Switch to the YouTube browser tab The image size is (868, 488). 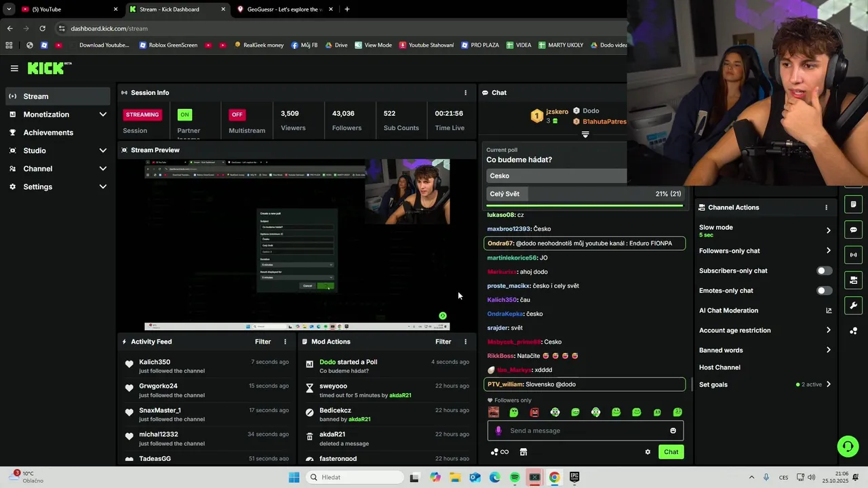pos(68,9)
